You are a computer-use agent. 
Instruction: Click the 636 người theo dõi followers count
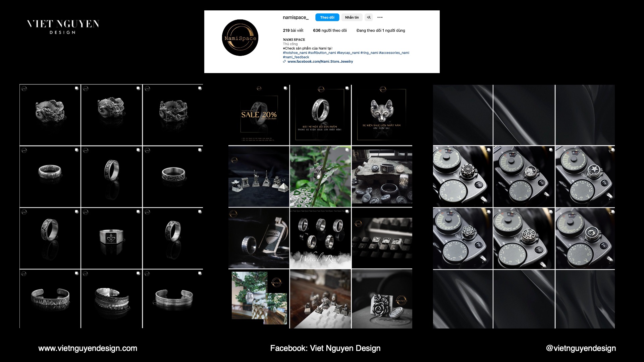pos(330,31)
